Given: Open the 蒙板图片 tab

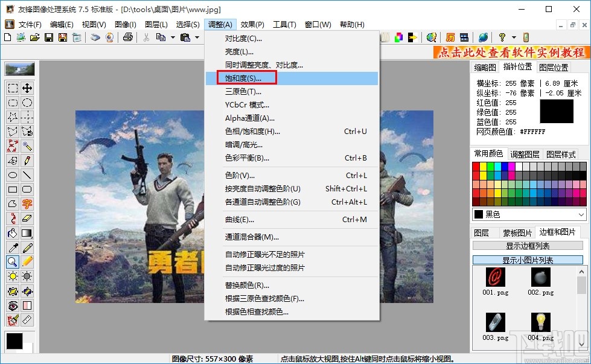Looking at the screenshot, I should pyautogui.click(x=517, y=233).
